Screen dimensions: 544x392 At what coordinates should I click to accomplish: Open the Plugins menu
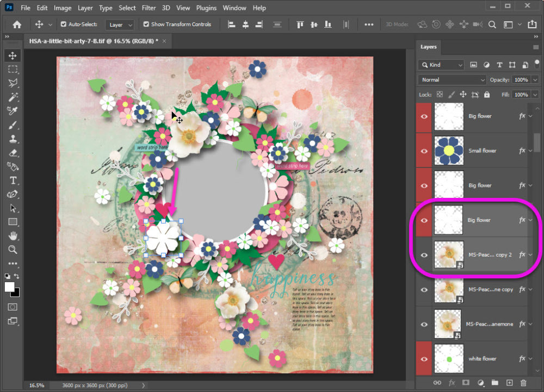coord(206,8)
